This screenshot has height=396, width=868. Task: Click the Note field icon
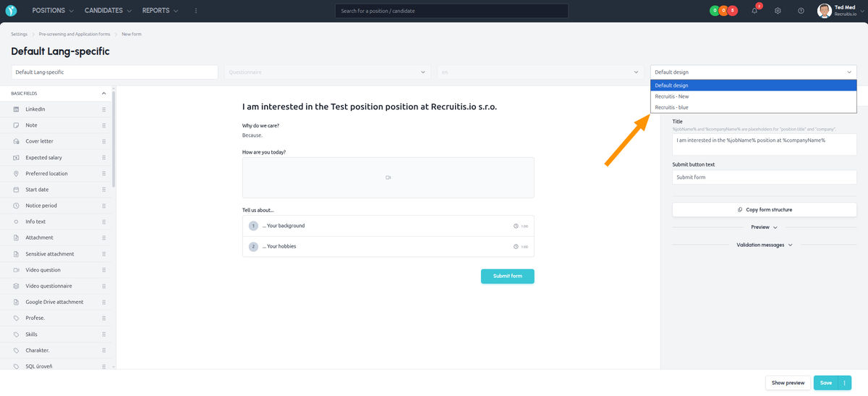coord(17,125)
